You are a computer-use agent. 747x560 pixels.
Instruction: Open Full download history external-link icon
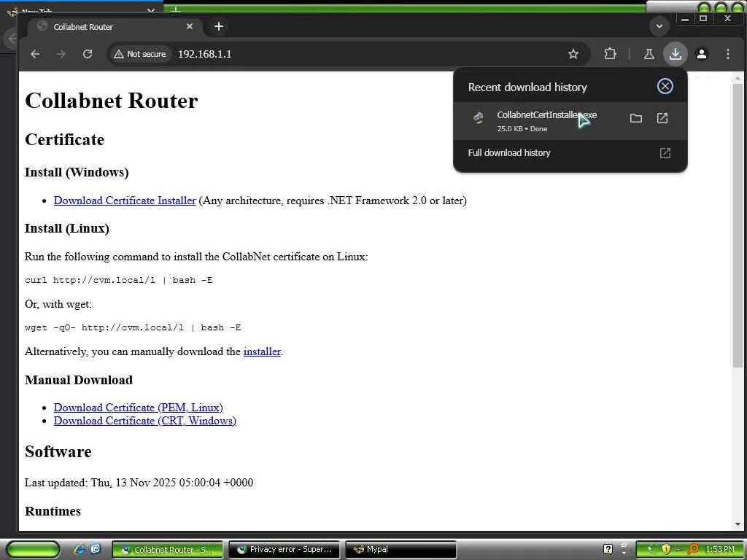(x=665, y=153)
